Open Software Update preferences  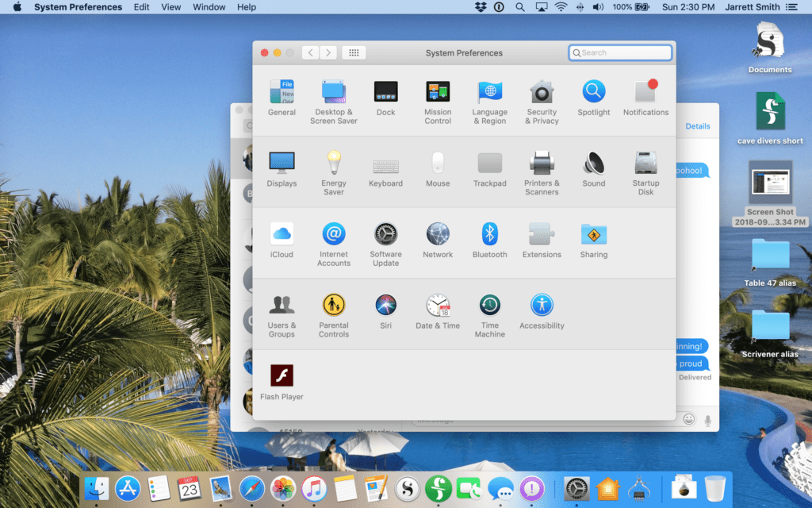coord(386,244)
